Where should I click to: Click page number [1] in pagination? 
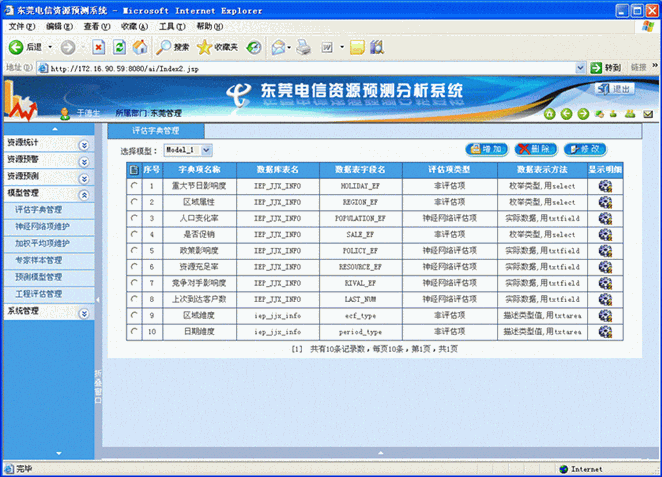(x=297, y=349)
